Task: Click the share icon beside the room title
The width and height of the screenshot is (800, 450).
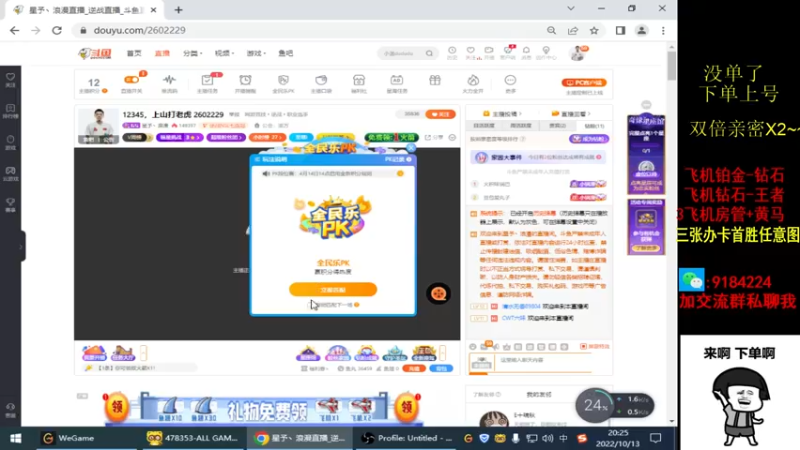Action: point(428,138)
